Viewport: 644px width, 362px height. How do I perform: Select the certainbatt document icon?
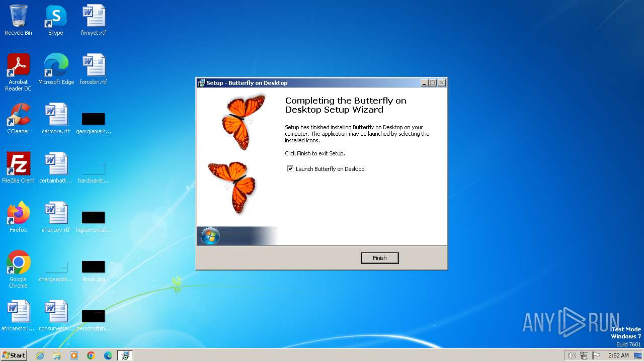pos(56,168)
